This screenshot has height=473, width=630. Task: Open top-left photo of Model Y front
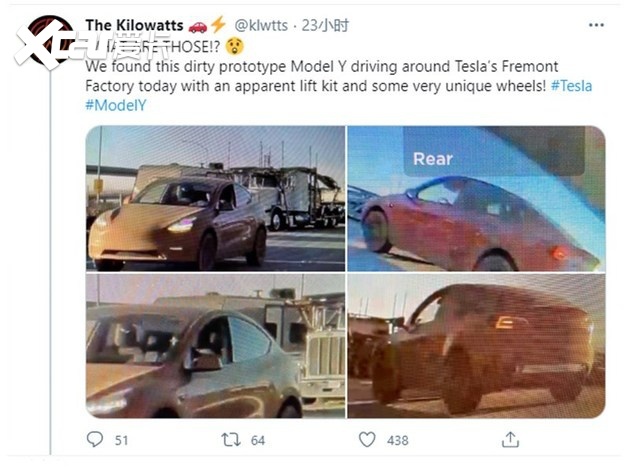click(214, 197)
